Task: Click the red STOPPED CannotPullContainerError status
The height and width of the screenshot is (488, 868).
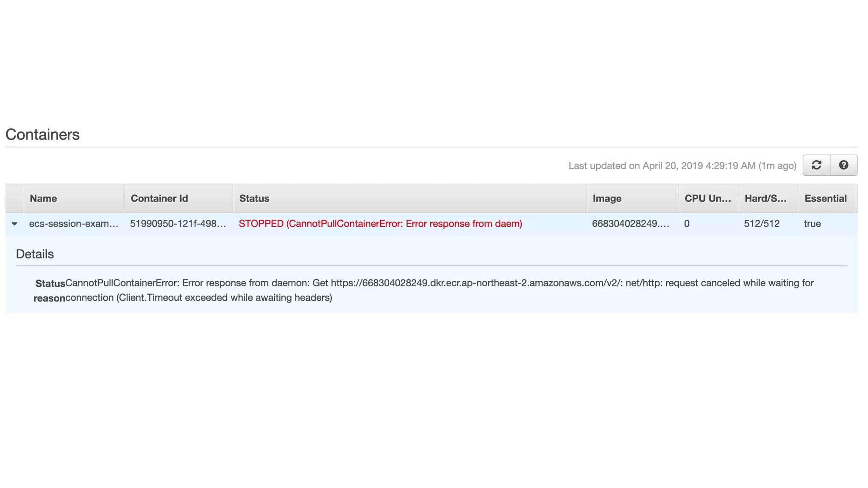Action: (x=380, y=224)
